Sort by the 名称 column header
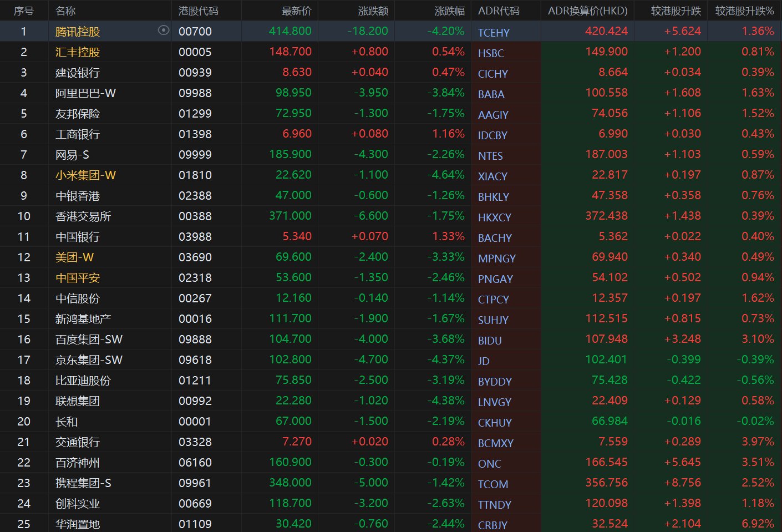 65,11
